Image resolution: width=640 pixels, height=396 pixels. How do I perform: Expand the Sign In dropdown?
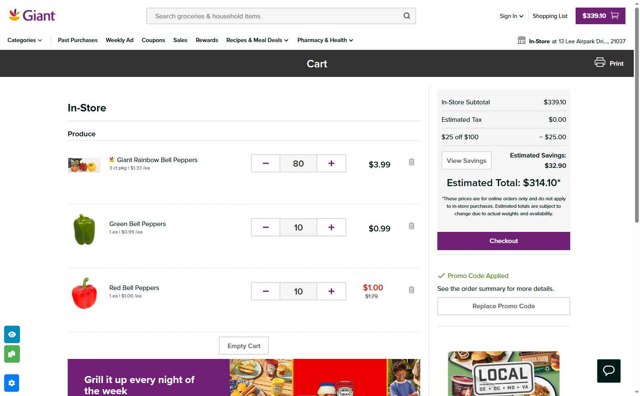pyautogui.click(x=511, y=16)
